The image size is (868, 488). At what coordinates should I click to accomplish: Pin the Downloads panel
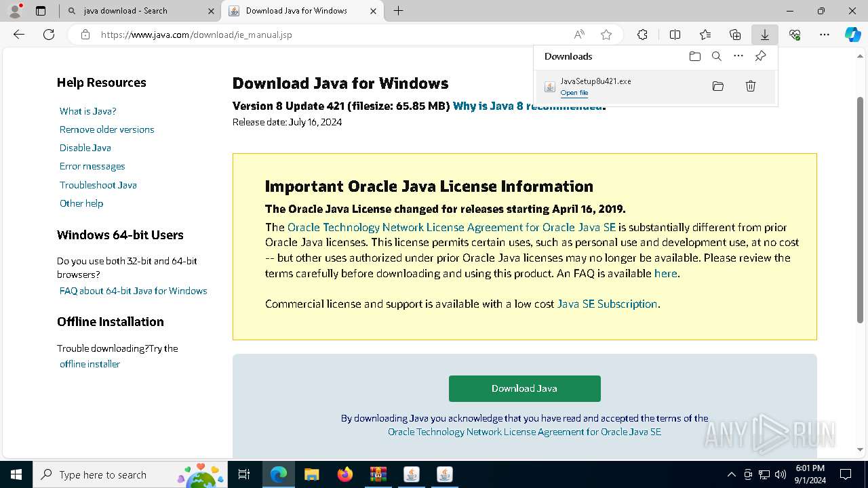760,56
